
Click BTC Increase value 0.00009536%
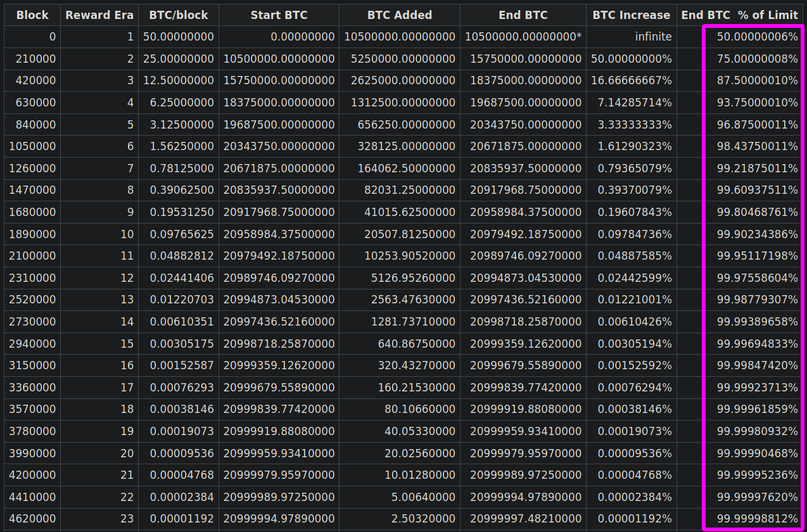[x=632, y=453]
